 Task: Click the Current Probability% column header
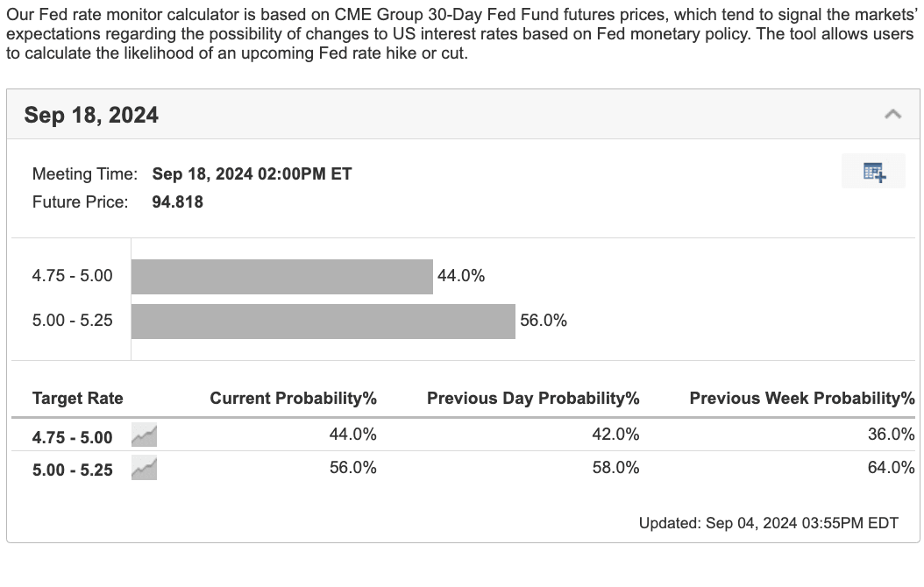(x=293, y=399)
